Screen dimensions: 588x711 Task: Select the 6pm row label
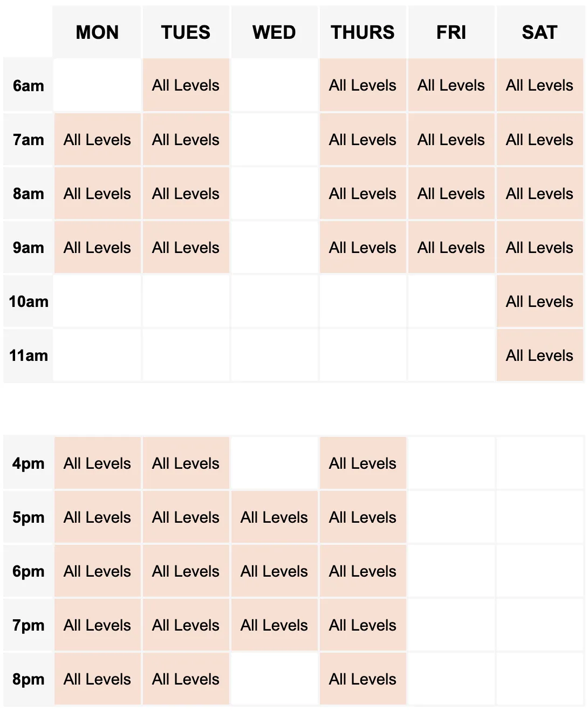[28, 571]
